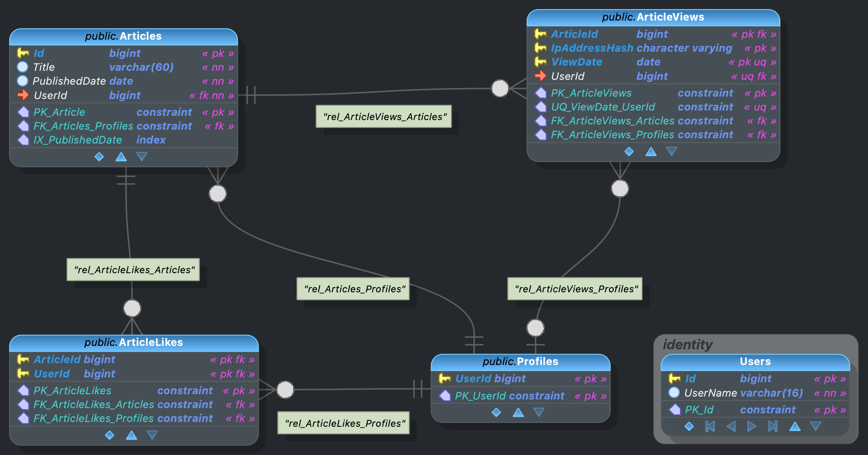The height and width of the screenshot is (455, 868).
Task: Select the identity schema group label
Action: [x=688, y=344]
